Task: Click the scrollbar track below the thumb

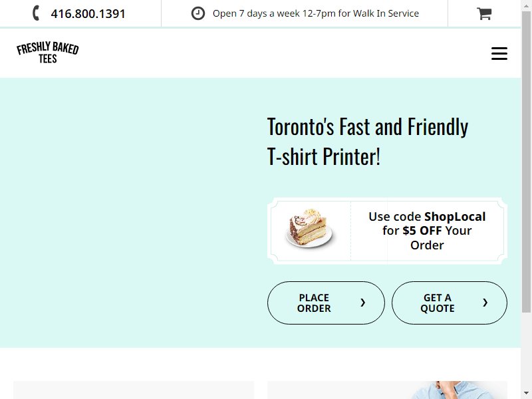Action: (x=526, y=351)
